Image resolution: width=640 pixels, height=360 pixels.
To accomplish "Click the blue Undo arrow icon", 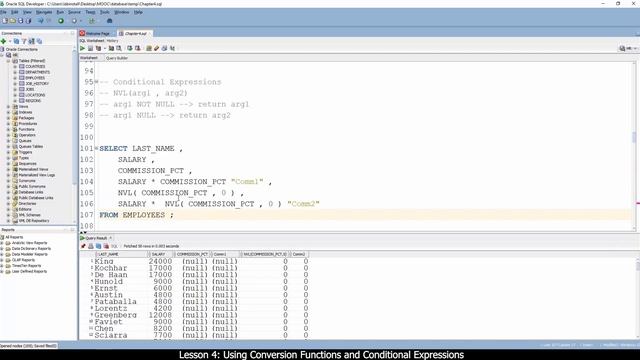I will pos(40,21).
